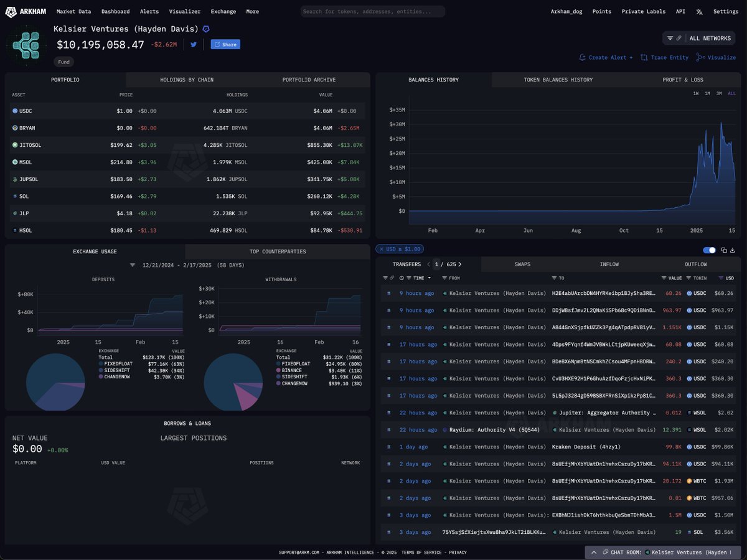Open the API link in the top bar

tap(680, 11)
